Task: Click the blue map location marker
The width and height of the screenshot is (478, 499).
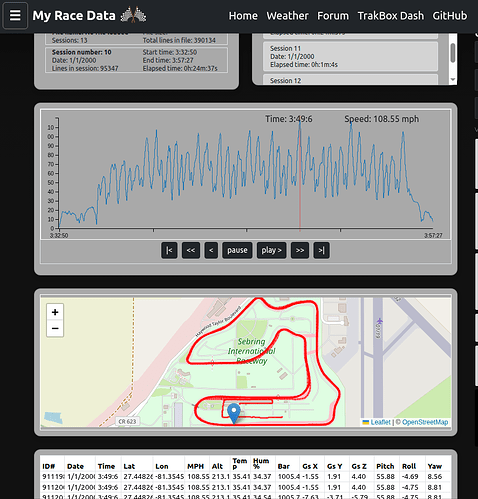Action: point(234,414)
